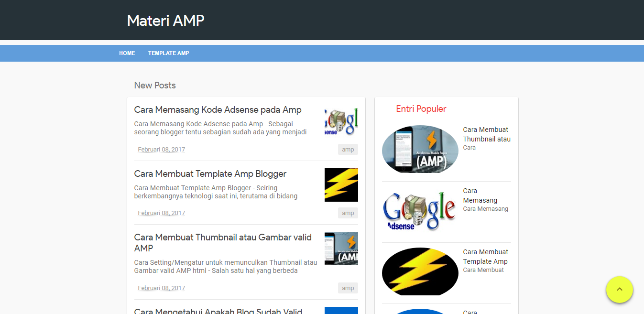
Task: Click round Google Adsense image in Entri Populer
Action: (x=420, y=210)
